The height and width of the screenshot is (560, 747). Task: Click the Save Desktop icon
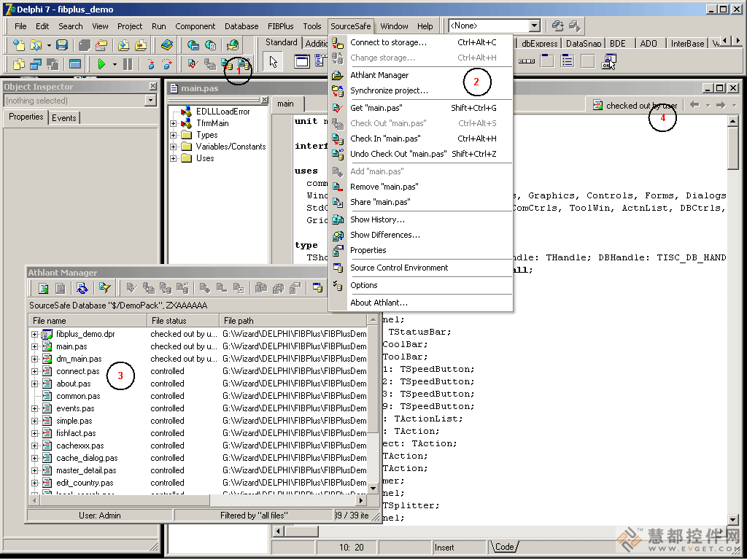point(557,26)
